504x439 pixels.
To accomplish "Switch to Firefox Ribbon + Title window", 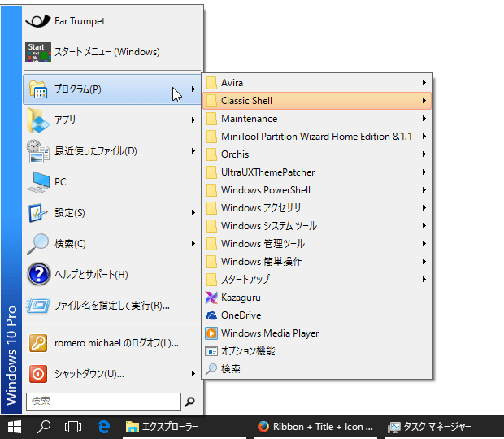I will coord(315,427).
